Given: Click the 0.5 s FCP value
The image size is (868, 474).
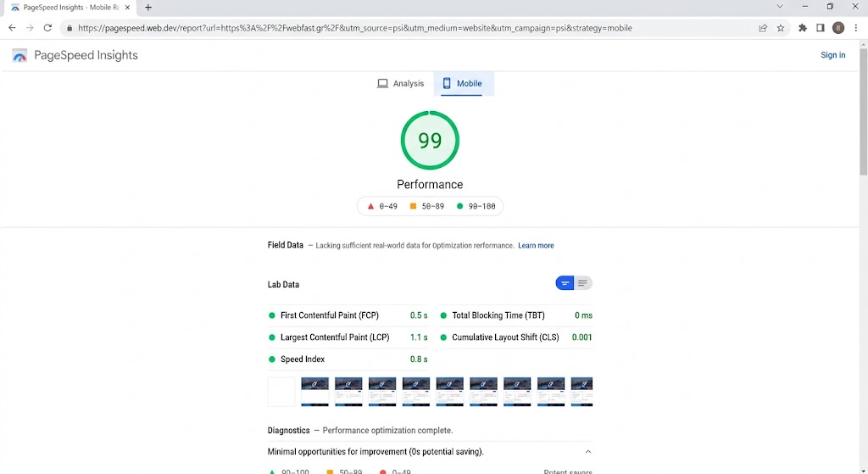Looking at the screenshot, I should (419, 315).
